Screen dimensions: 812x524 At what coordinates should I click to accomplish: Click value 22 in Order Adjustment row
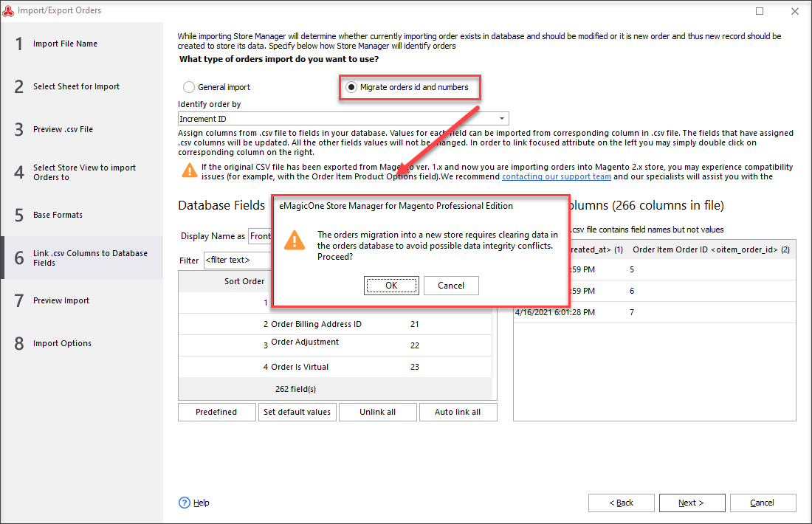coord(415,345)
